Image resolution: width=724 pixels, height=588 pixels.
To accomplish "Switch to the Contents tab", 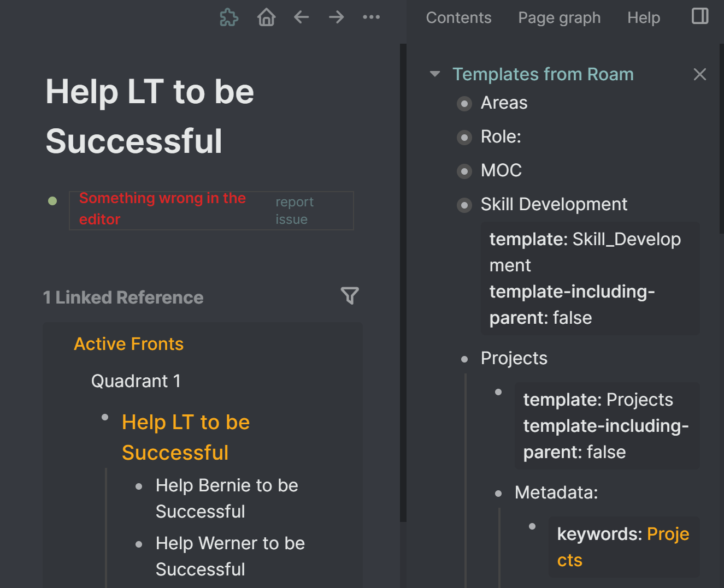I will coord(458,17).
